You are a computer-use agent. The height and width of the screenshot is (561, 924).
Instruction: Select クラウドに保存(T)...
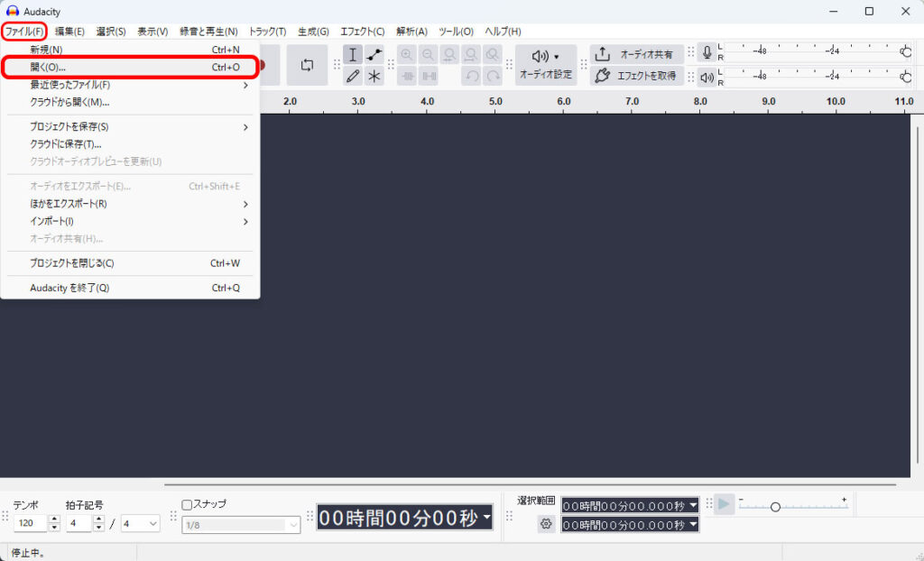point(130,143)
